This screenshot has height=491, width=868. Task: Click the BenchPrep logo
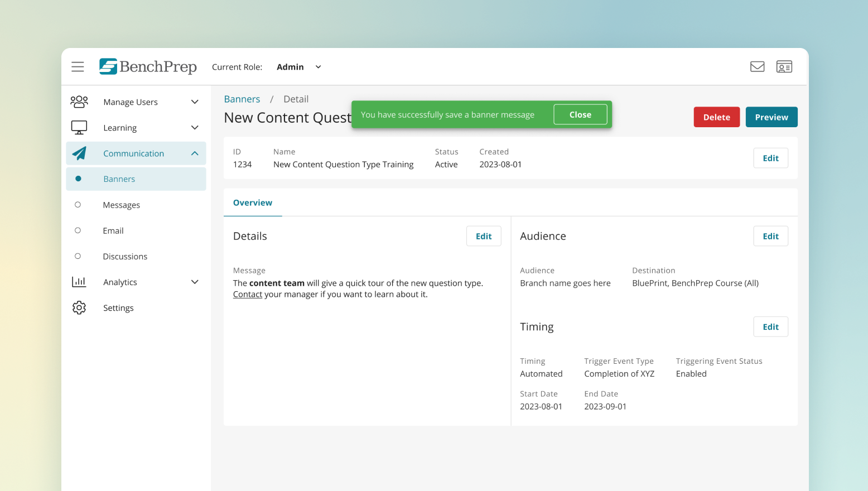click(x=148, y=66)
